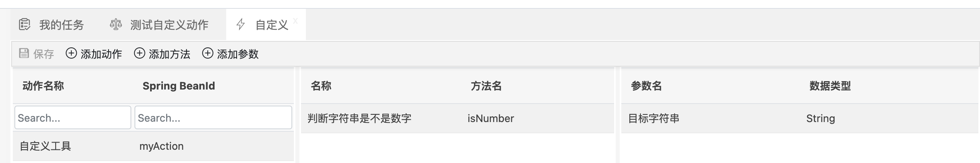This screenshot has width=980, height=163.
Task: Close the 自定义 tab
Action: [x=295, y=20]
